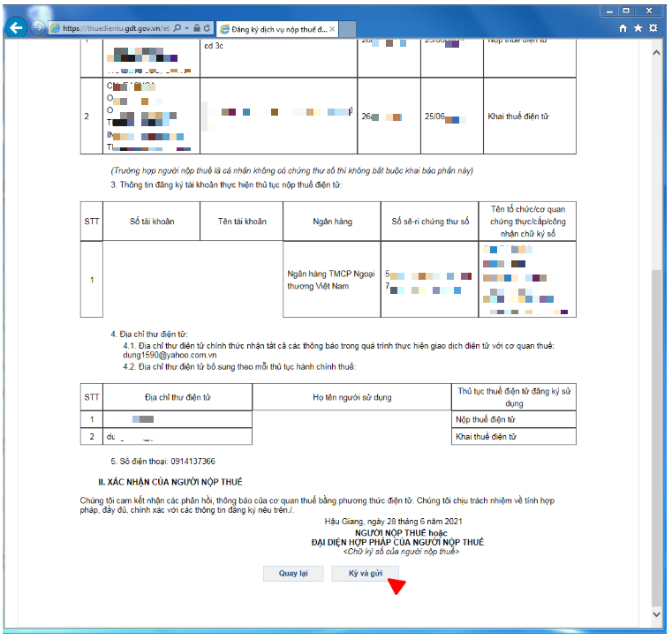
Task: Click the browser Back arrow button
Action: coord(16,28)
